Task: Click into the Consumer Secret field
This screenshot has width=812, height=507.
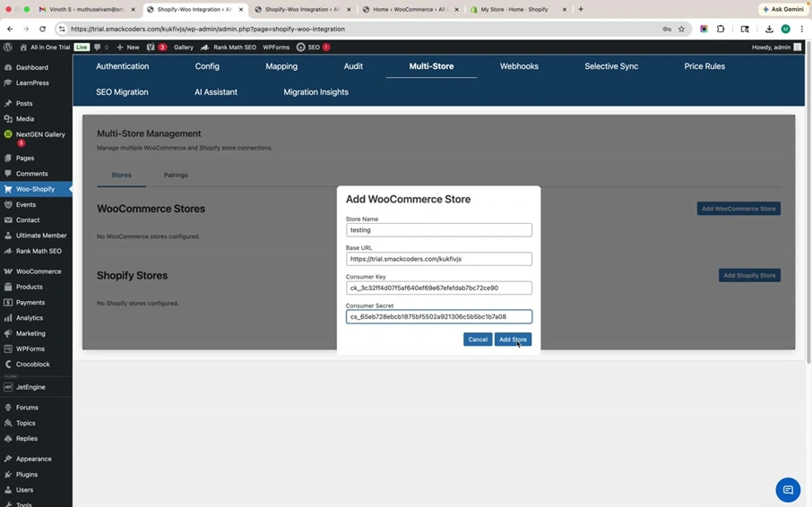Action: 438,316
